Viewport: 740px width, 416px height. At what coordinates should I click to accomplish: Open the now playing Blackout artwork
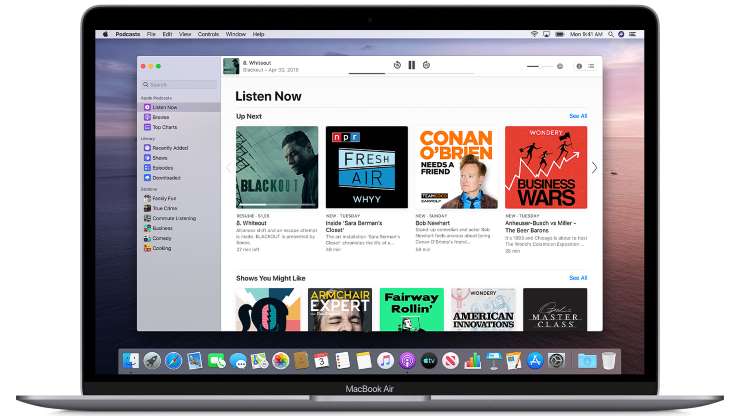pos(231,66)
